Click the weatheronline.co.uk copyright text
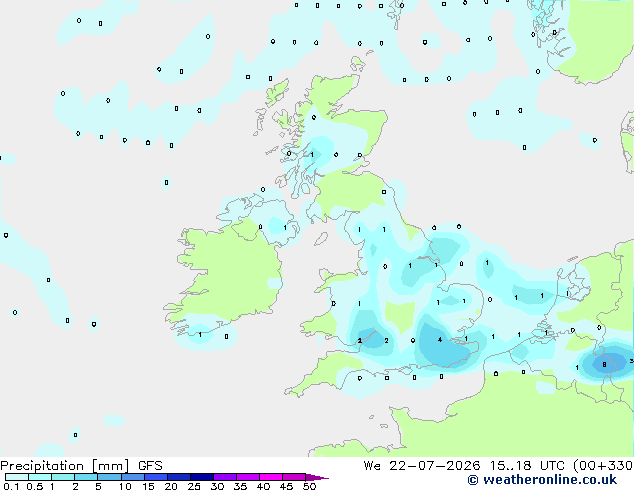 542,480
